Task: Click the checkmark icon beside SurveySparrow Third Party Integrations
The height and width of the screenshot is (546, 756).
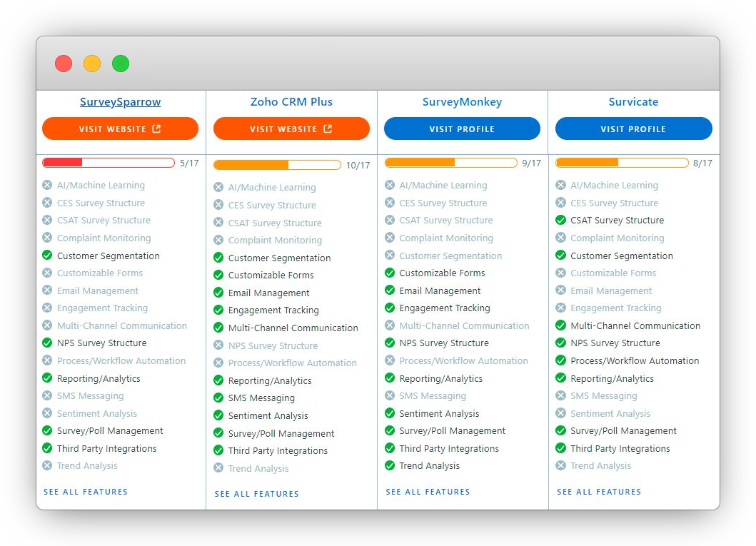Action: [47, 448]
